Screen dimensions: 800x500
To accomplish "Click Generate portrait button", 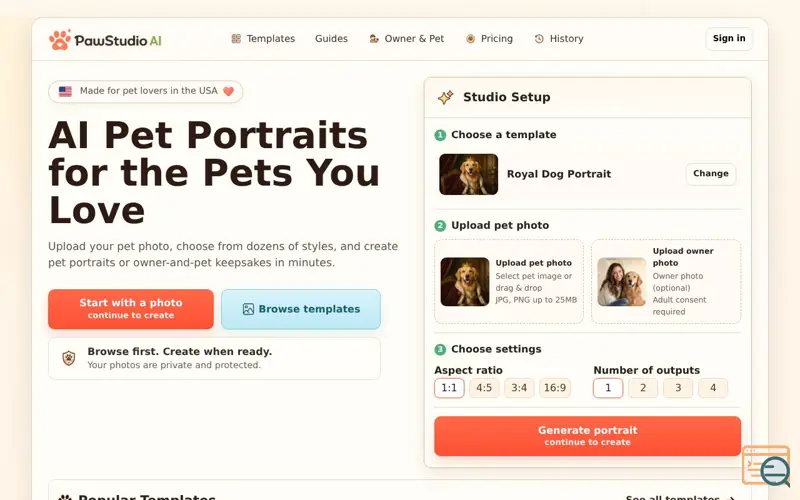I will pos(587,436).
